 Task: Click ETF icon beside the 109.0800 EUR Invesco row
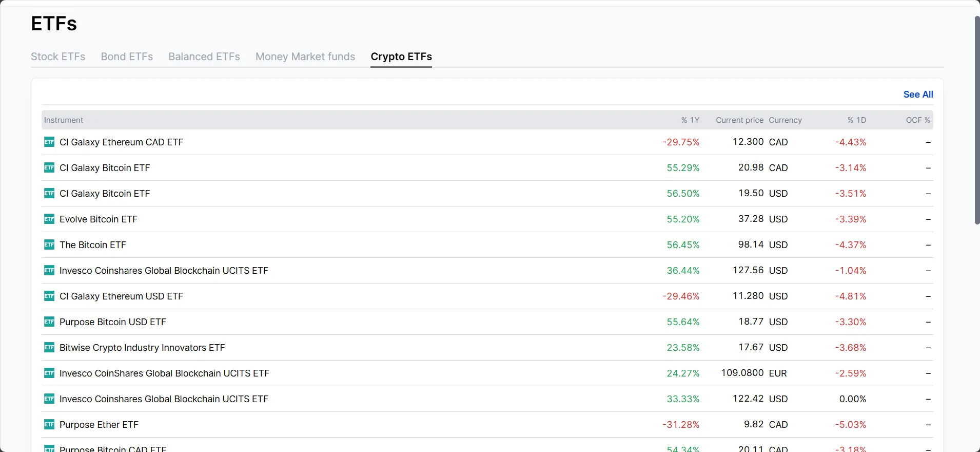click(x=49, y=373)
